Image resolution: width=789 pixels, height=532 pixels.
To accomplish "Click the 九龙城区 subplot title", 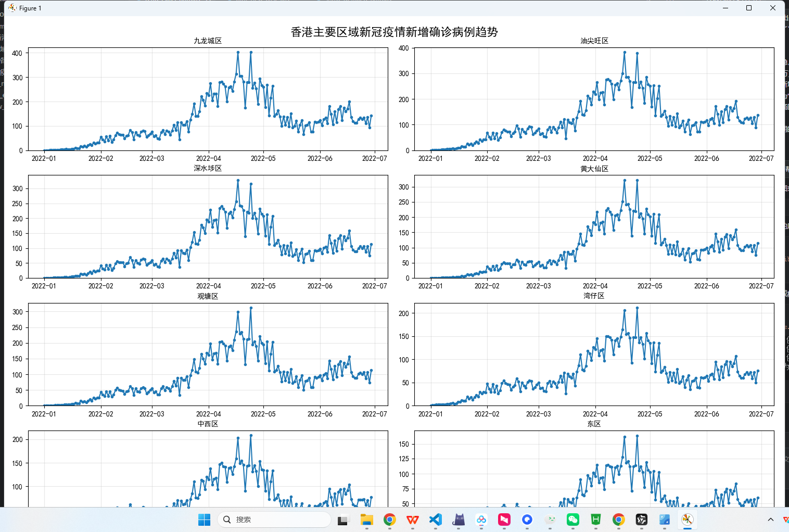I will click(x=208, y=41).
